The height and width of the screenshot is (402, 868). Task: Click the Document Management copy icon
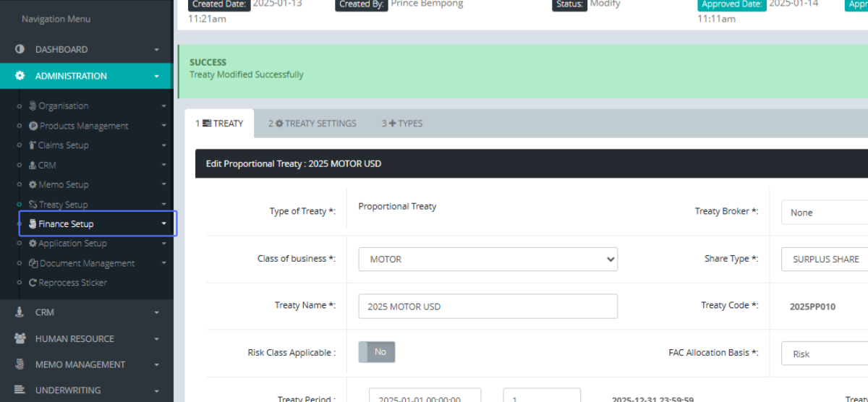pyautogui.click(x=33, y=263)
